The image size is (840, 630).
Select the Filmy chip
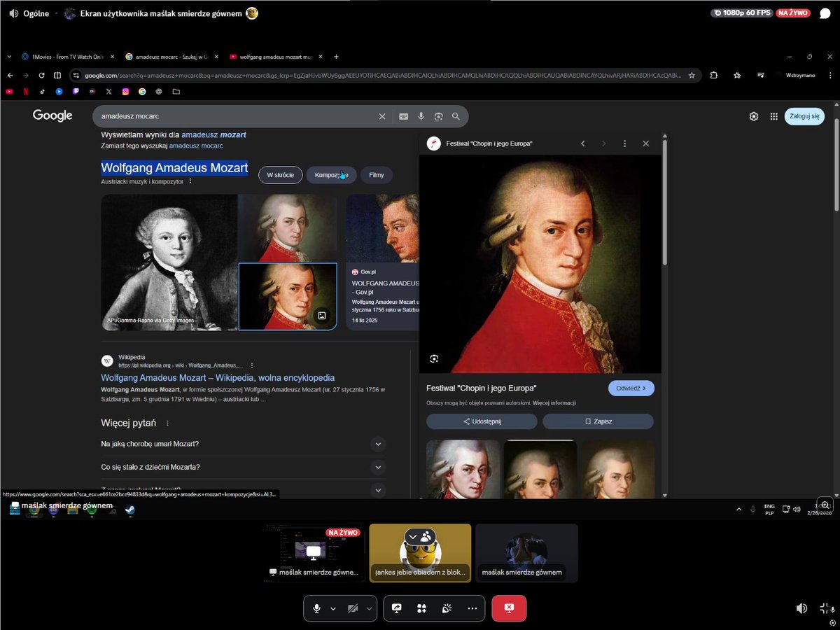377,175
